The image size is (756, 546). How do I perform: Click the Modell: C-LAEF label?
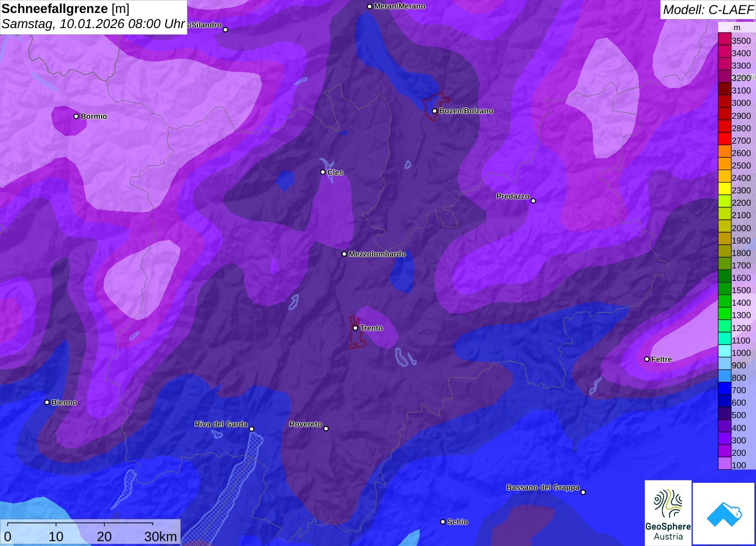(x=708, y=10)
